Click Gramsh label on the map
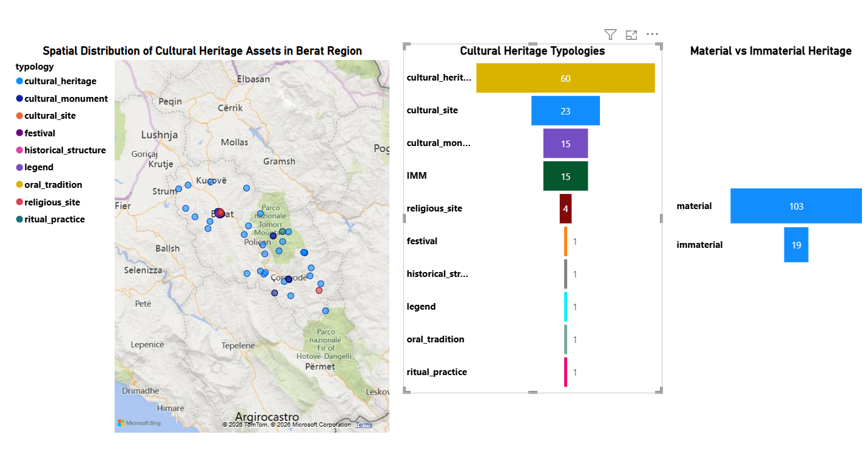 click(x=279, y=161)
